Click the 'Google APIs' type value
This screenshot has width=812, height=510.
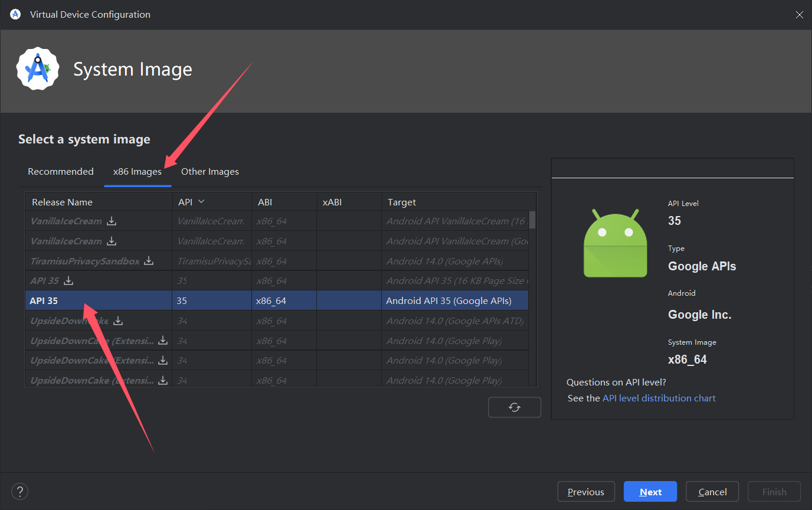pyautogui.click(x=702, y=266)
